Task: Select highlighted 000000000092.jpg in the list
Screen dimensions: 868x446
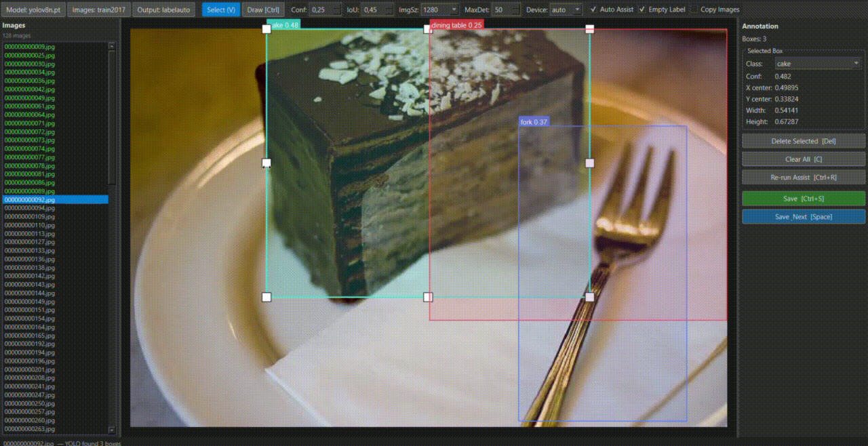Action: tap(56, 200)
